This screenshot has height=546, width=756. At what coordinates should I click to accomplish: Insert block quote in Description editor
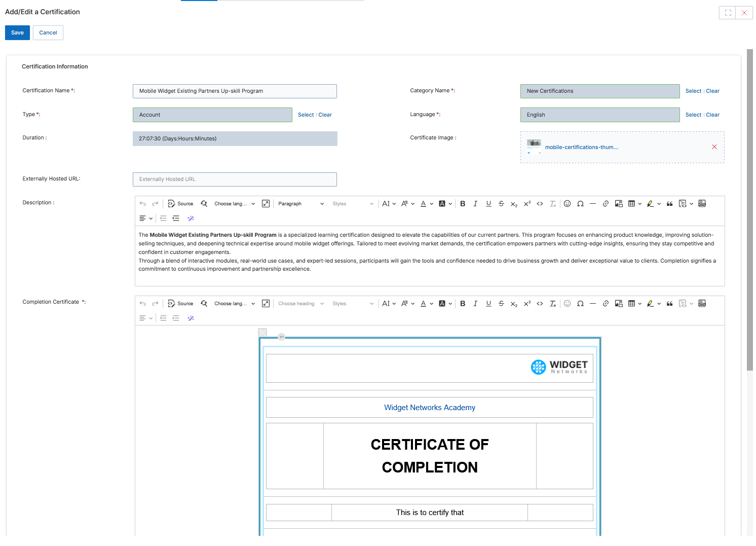click(670, 204)
